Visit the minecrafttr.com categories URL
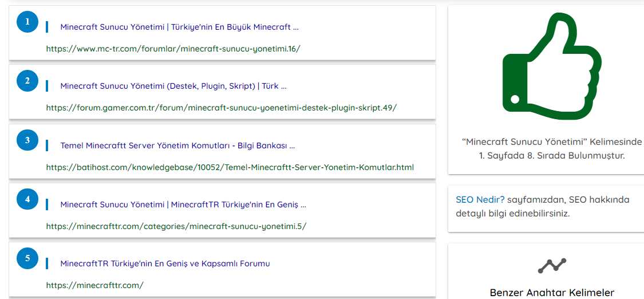Image resolution: width=644 pixels, height=299 pixels. click(x=176, y=226)
